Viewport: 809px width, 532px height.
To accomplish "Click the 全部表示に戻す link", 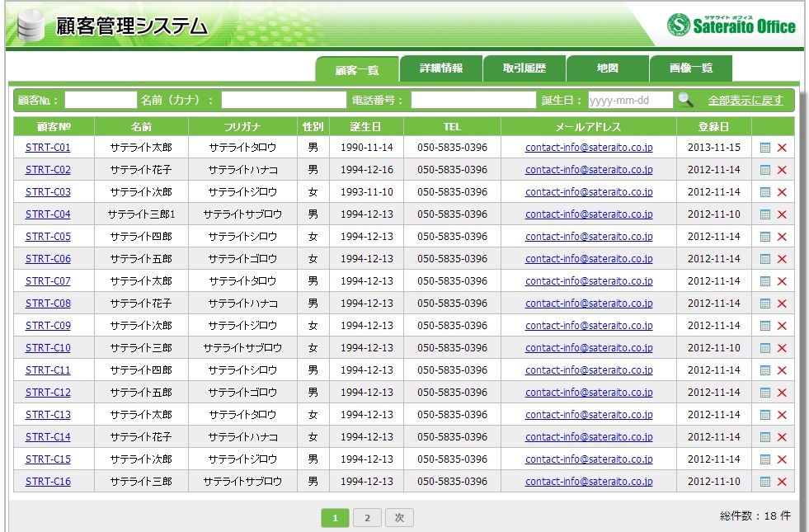I will (x=746, y=101).
